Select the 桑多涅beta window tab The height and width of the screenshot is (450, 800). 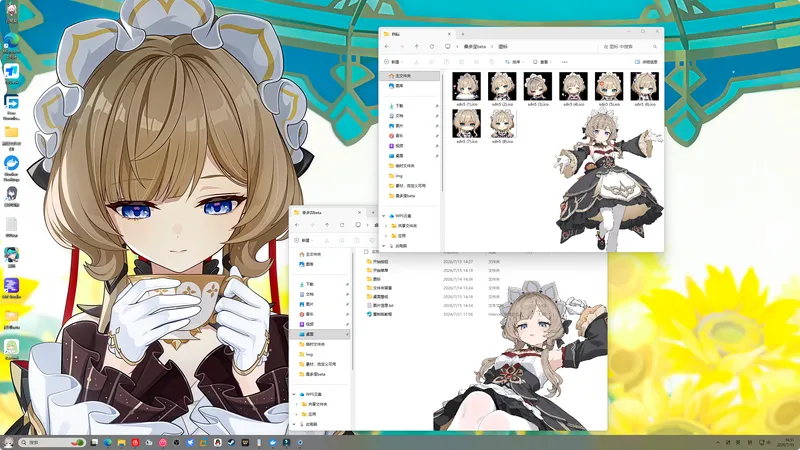328,213
